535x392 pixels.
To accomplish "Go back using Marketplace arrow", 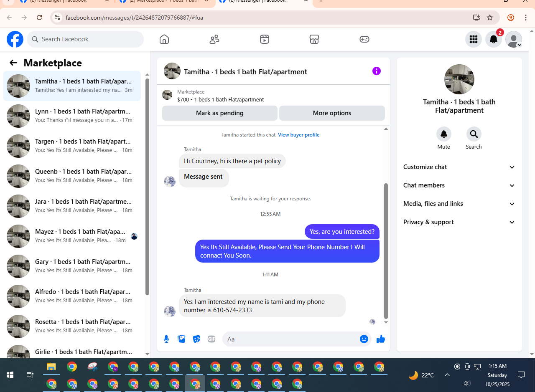I will [13, 63].
